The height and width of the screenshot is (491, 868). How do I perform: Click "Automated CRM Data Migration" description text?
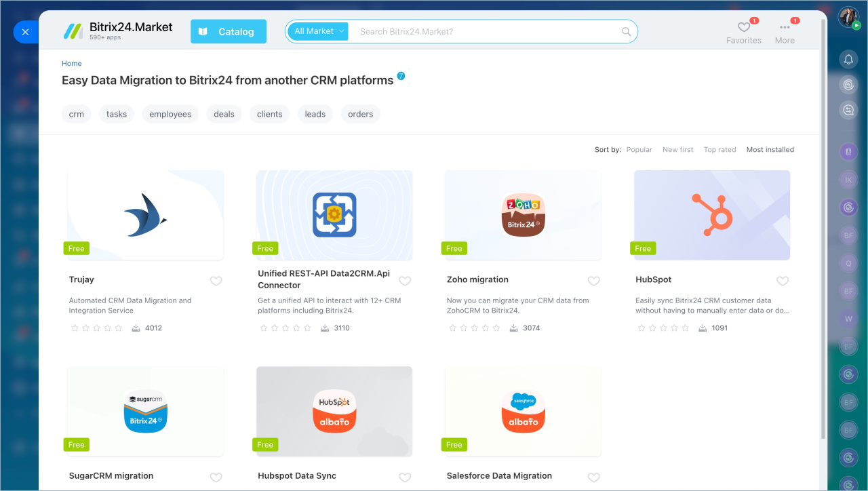130,305
